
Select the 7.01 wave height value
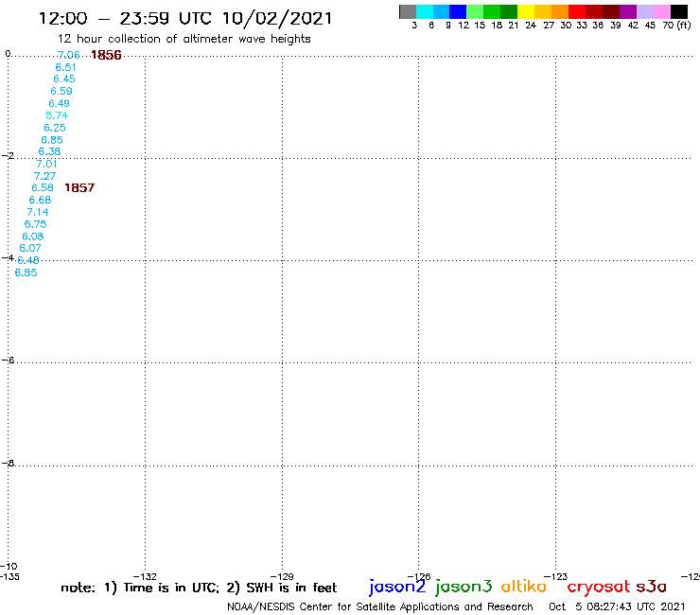46,164
